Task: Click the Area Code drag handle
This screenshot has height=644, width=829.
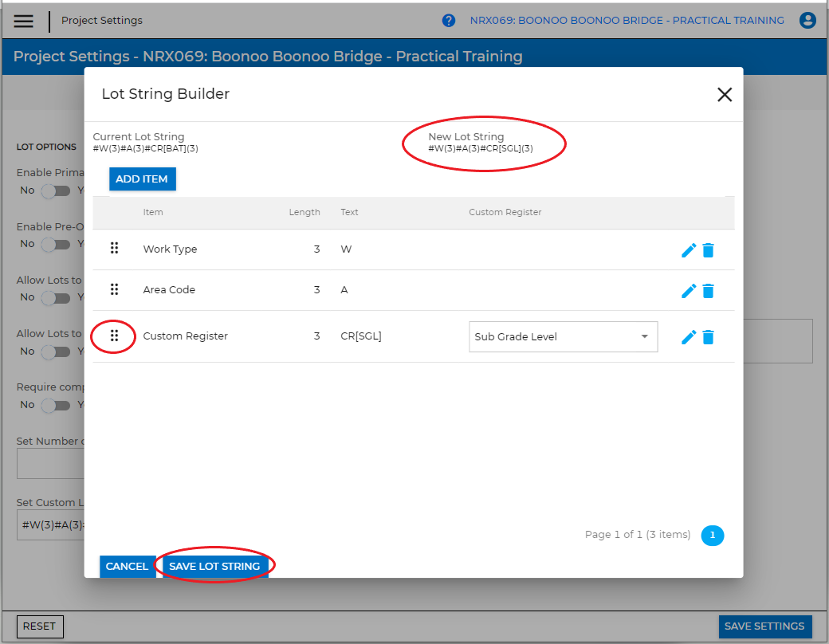Action: [114, 289]
